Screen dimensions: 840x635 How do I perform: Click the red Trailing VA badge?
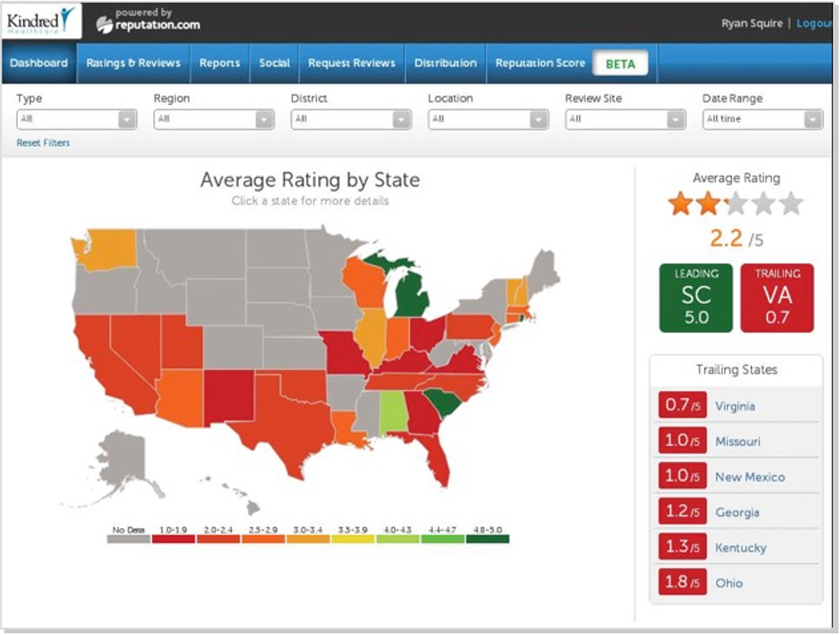778,297
